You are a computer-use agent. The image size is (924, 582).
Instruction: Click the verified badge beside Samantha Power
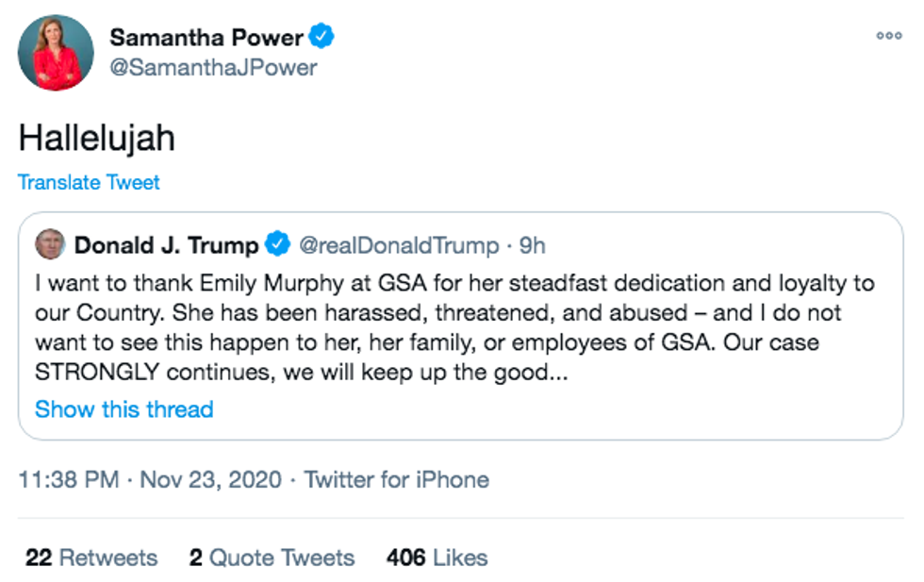coord(322,38)
